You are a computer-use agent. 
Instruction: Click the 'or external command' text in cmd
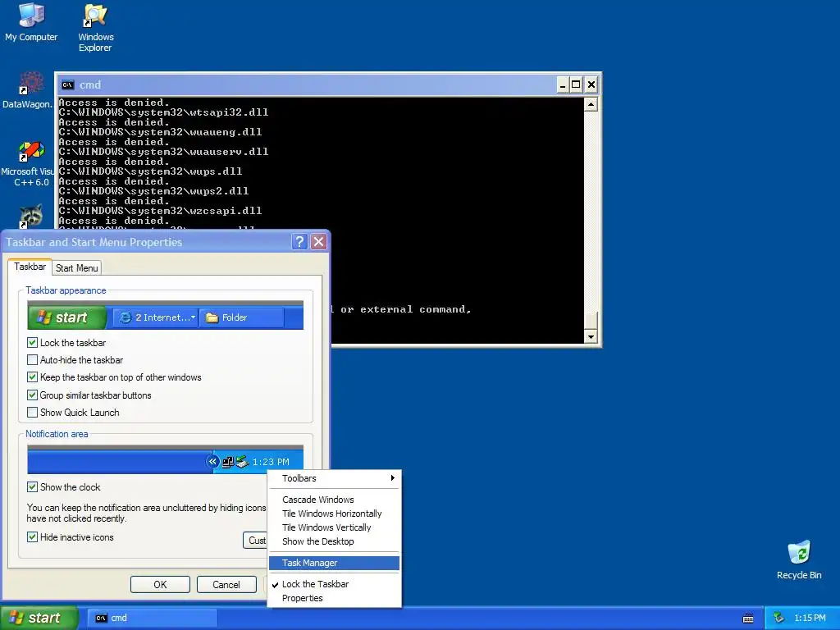(405, 309)
